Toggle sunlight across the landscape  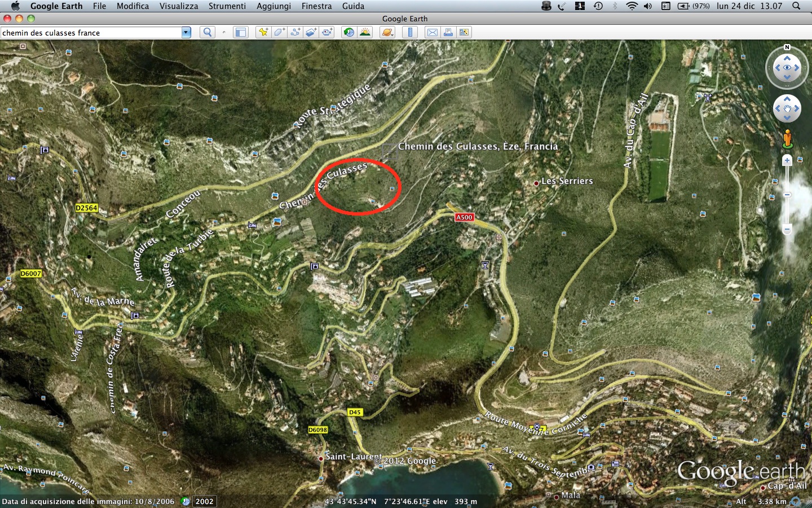(365, 32)
